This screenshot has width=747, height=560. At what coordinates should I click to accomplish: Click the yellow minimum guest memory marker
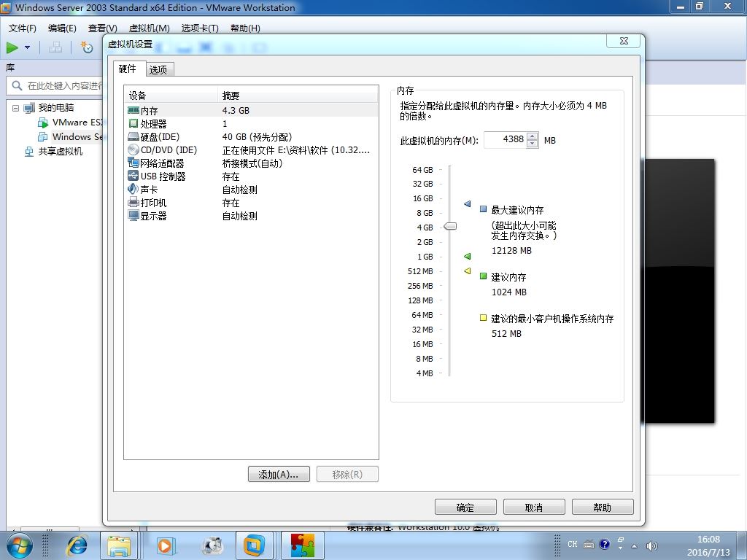[468, 271]
